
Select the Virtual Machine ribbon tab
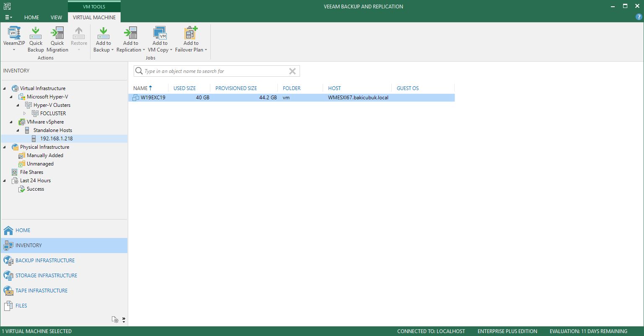(x=94, y=18)
